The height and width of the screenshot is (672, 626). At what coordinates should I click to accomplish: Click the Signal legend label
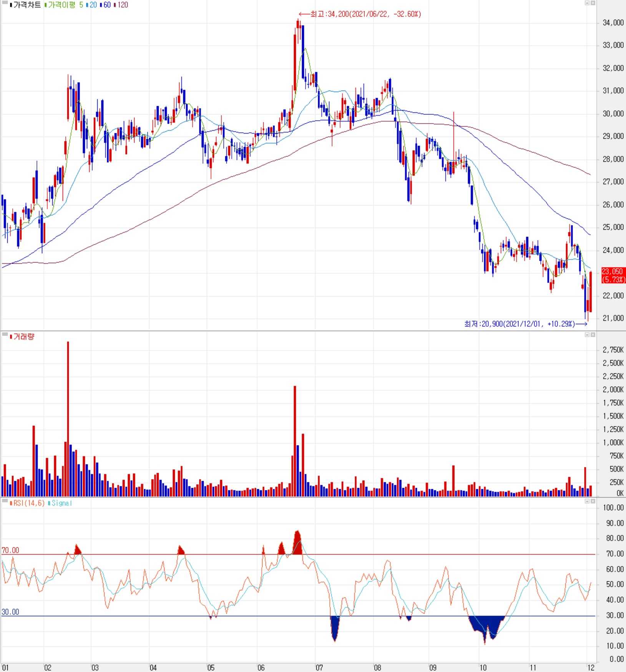(x=61, y=503)
